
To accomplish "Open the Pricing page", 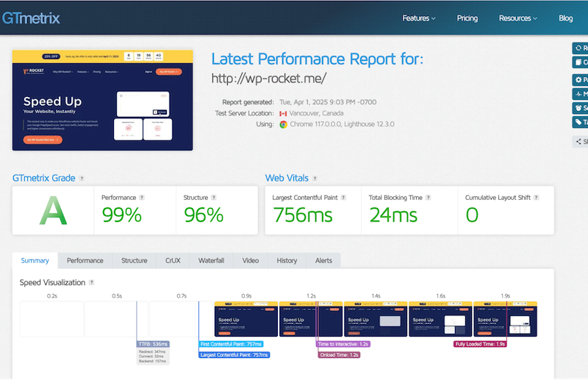I will click(x=467, y=18).
